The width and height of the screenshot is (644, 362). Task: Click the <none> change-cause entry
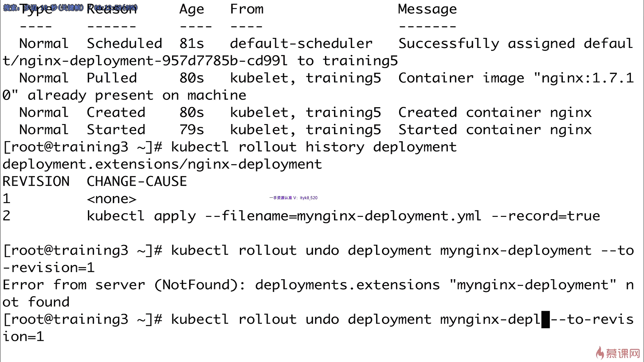[112, 199]
